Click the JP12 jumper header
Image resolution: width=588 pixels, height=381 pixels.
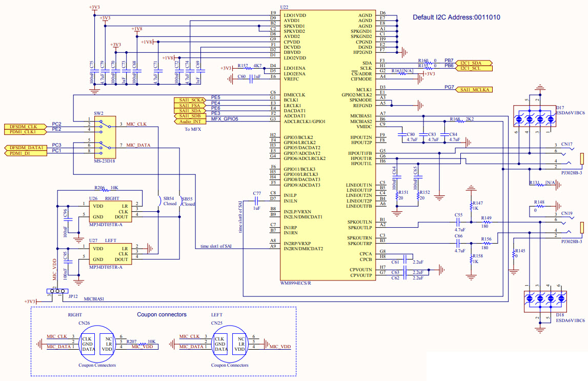57,291
